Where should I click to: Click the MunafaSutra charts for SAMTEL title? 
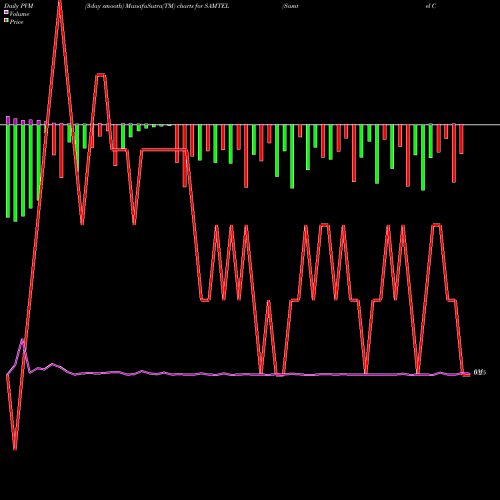[157, 6]
